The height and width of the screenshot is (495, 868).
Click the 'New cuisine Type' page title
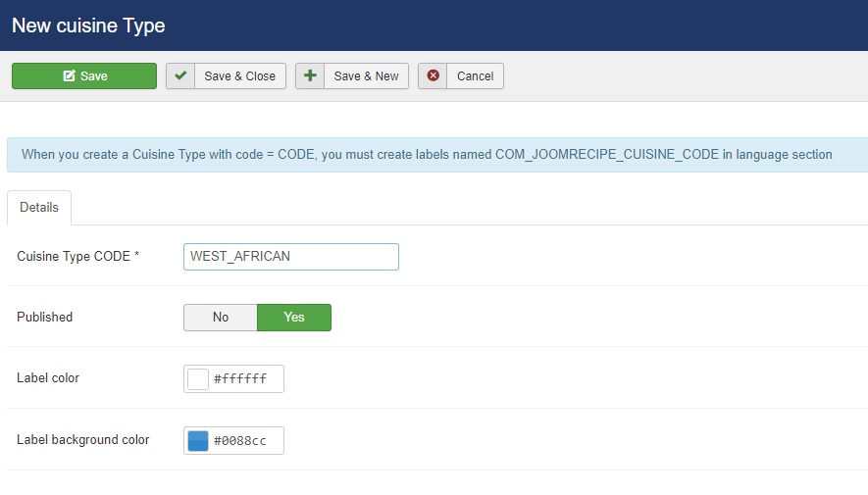[x=88, y=25]
